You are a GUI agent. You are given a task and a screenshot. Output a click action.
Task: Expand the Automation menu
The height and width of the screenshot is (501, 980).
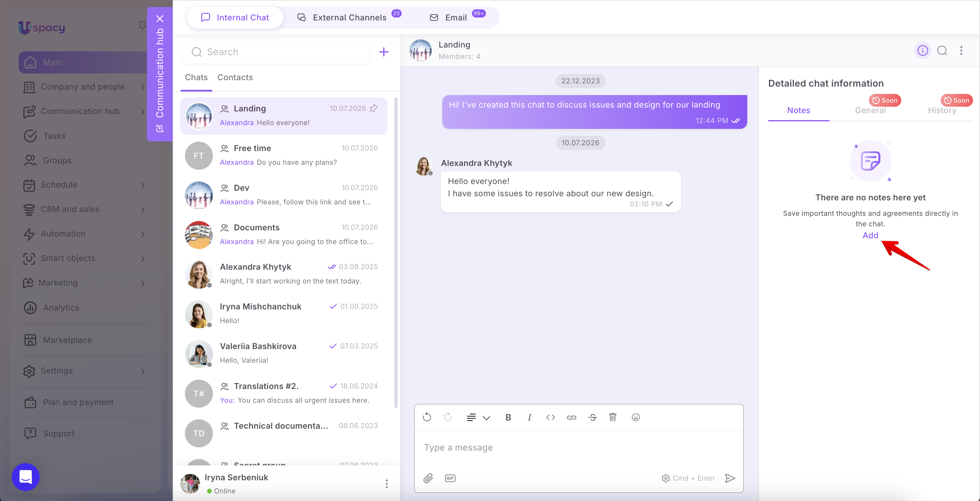(143, 234)
